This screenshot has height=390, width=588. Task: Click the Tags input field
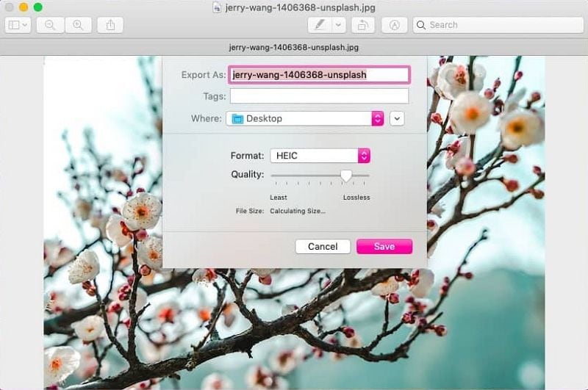click(x=319, y=96)
